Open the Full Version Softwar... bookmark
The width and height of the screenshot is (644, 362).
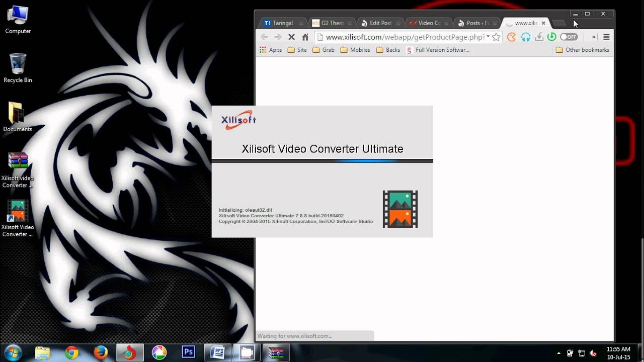pyautogui.click(x=438, y=50)
